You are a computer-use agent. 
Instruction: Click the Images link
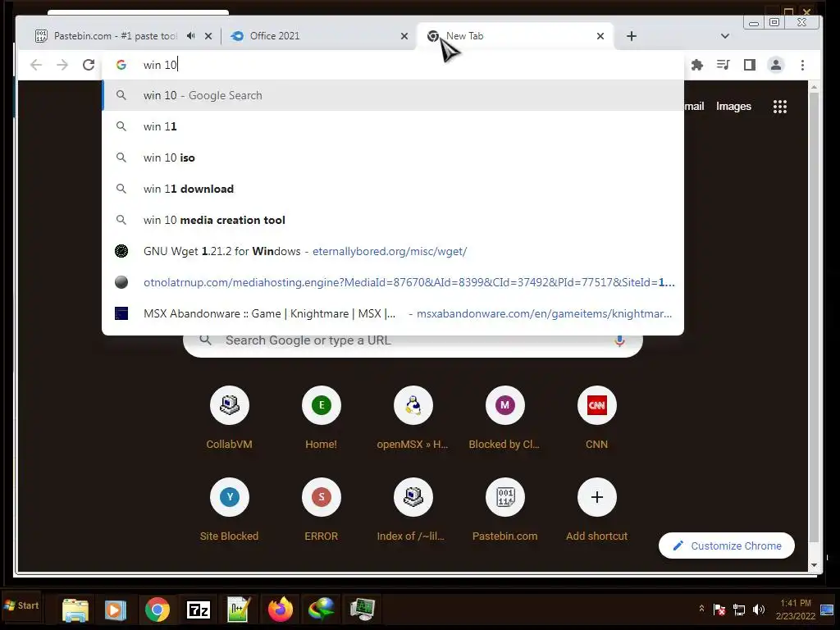coord(733,106)
